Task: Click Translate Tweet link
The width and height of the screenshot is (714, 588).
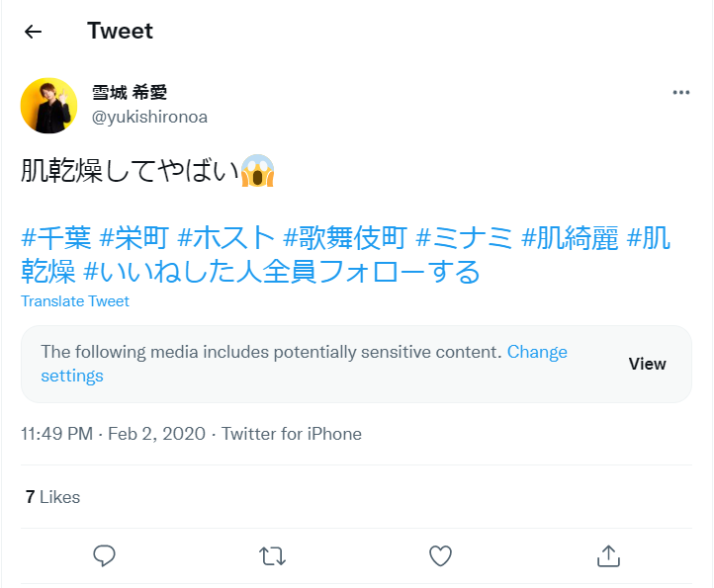Action: coord(75,301)
